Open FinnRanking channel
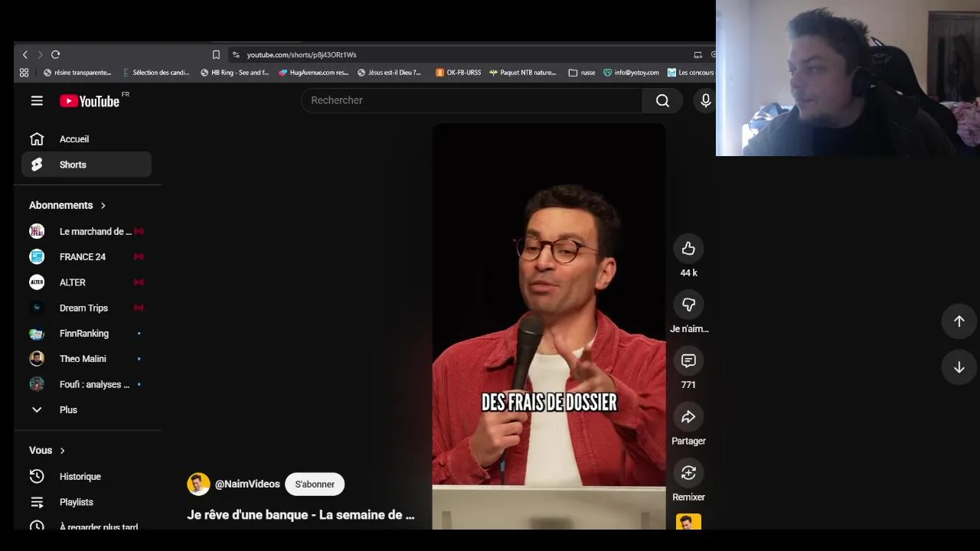The image size is (980, 551). 87,334
